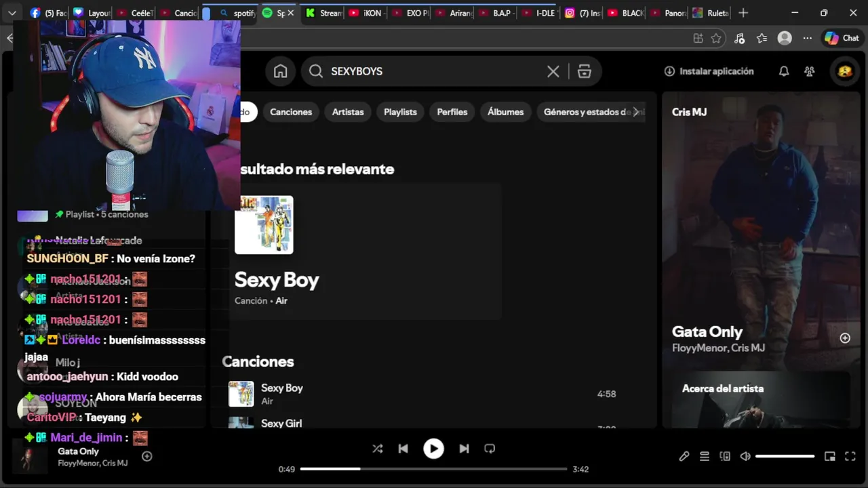Switch to Ruleta browser tab
This screenshot has height=488, width=868.
coord(711,13)
